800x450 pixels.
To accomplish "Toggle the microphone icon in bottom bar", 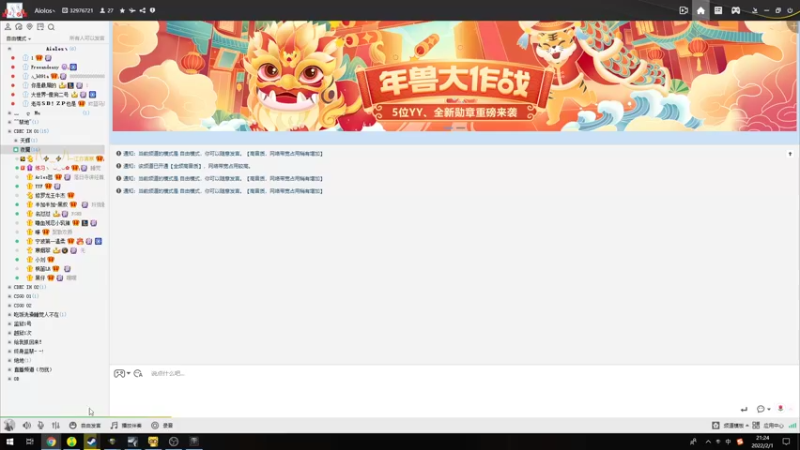I will (x=41, y=425).
